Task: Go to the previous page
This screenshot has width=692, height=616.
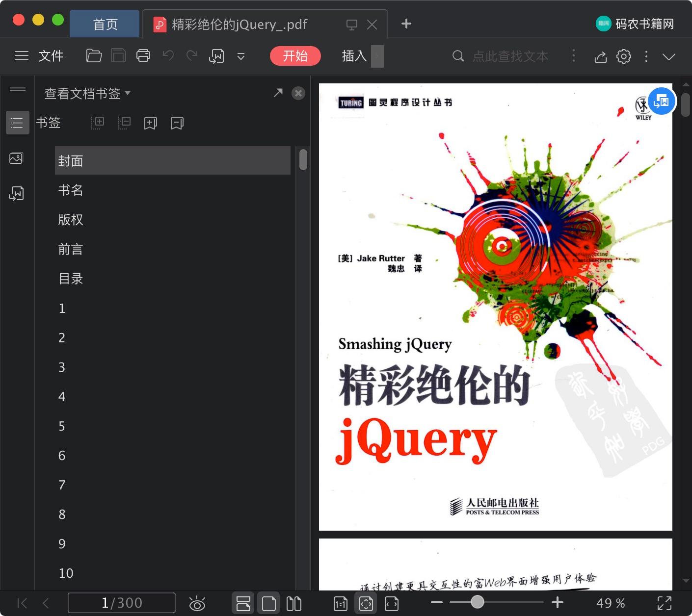Action: [x=46, y=603]
